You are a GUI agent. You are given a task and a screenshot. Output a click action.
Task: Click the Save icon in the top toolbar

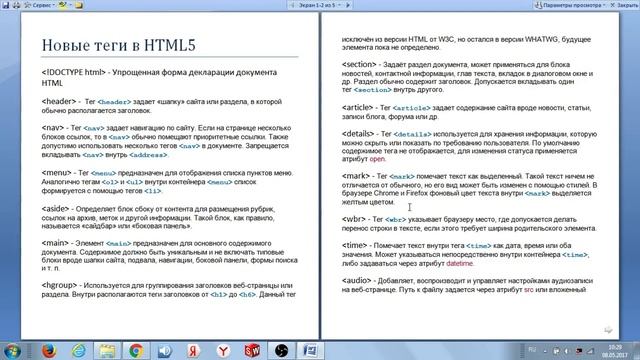[x=6, y=5]
